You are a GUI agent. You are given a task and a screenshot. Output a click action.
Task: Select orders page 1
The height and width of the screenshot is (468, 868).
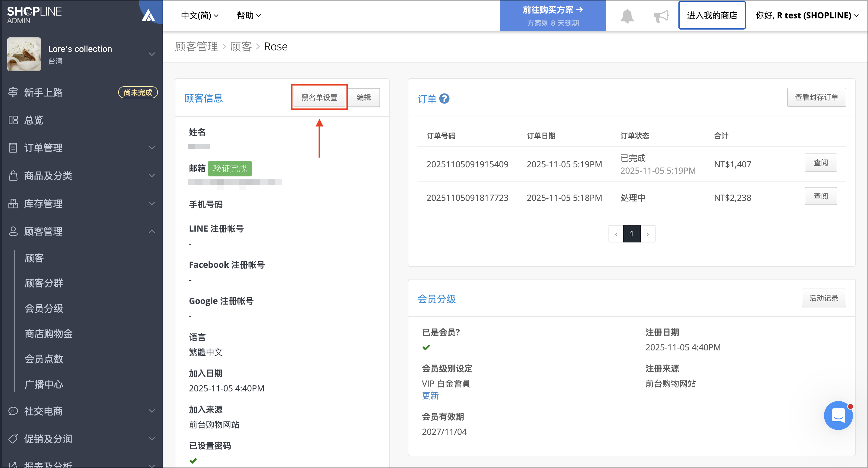632,234
